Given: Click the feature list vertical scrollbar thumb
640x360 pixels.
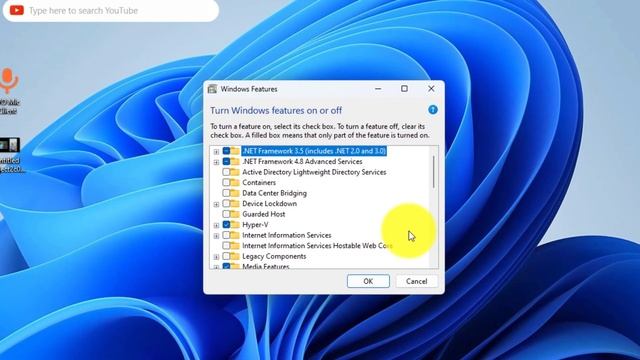Looking at the screenshot, I should [x=433, y=172].
